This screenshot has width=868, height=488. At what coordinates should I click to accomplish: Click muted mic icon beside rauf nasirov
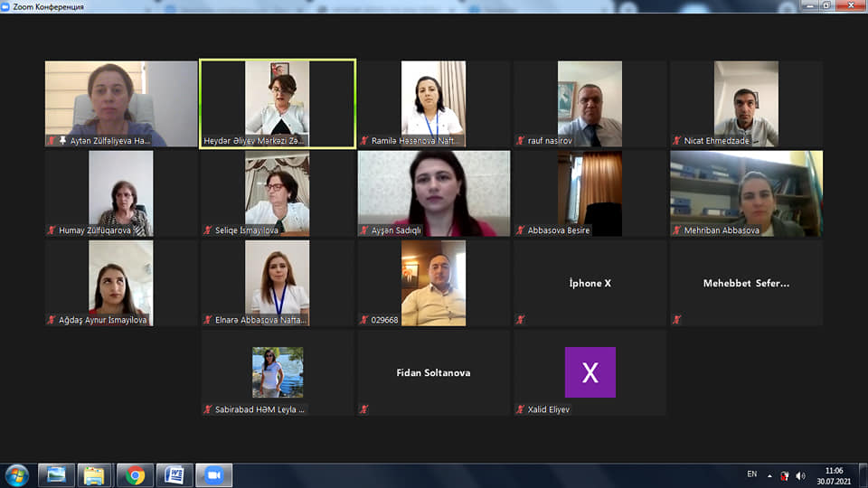click(x=520, y=141)
